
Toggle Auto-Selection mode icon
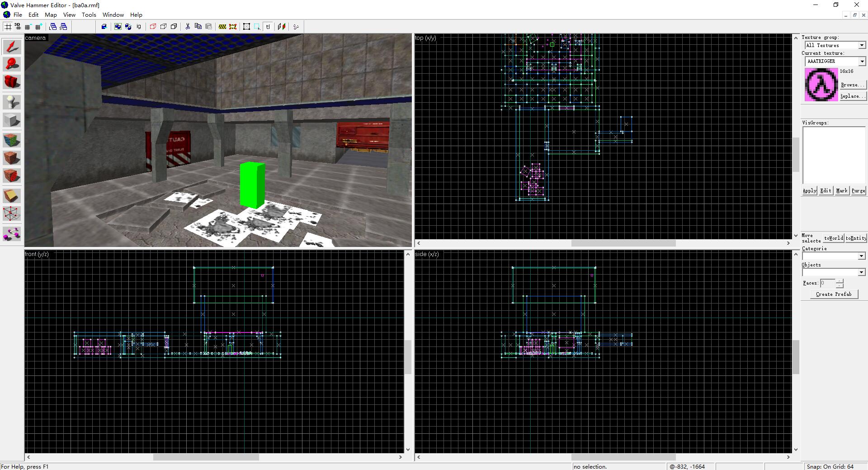[257, 27]
